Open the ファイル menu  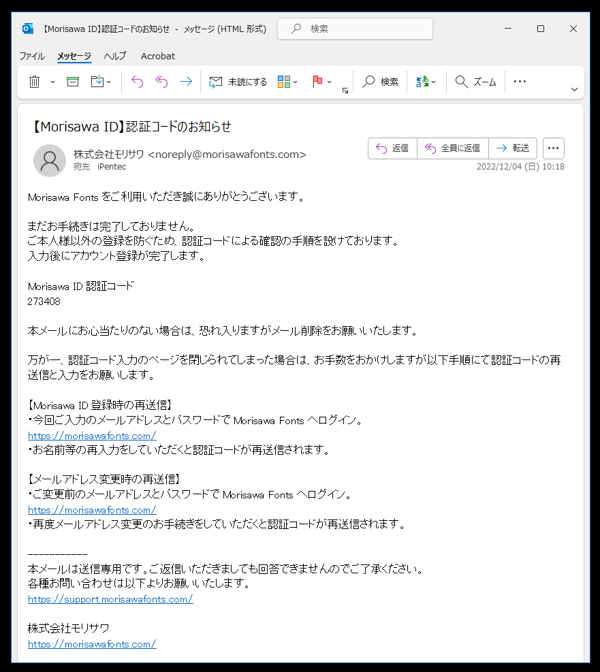32,56
